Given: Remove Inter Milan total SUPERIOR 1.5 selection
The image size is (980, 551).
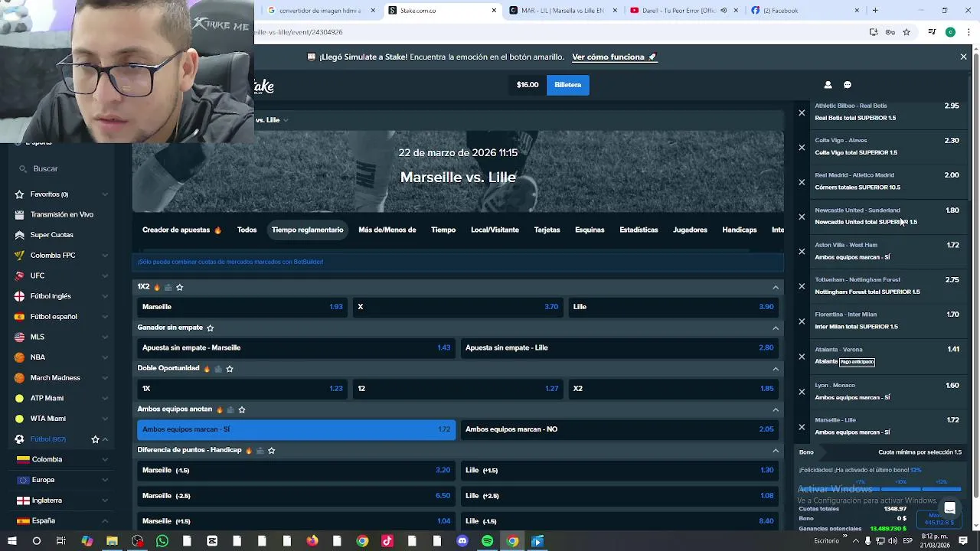Looking at the screenshot, I should (802, 321).
